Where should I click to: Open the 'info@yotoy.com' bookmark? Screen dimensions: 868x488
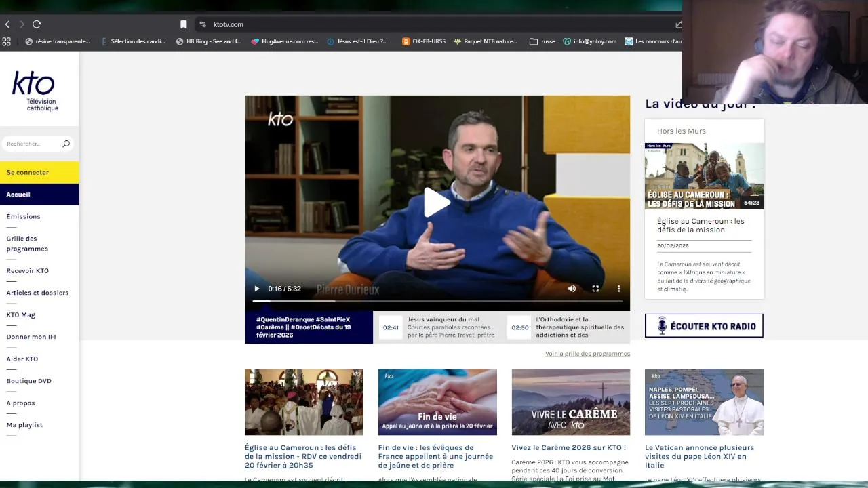click(590, 41)
